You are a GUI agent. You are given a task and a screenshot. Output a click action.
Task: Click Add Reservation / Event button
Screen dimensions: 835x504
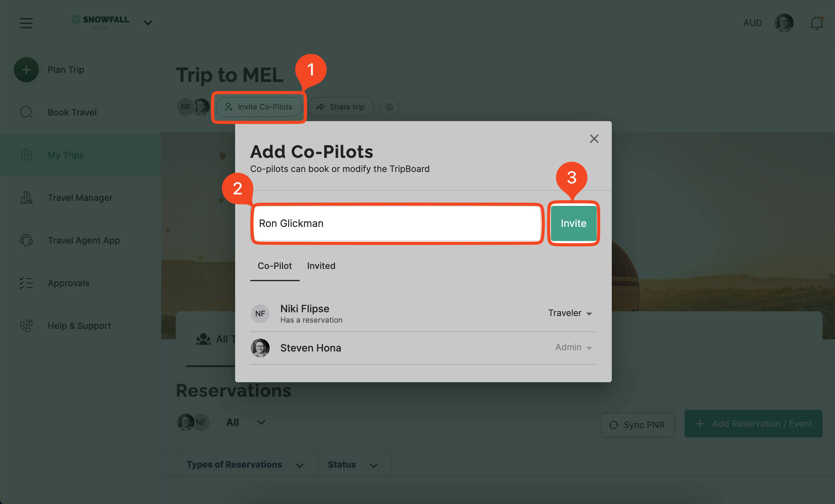[753, 424]
